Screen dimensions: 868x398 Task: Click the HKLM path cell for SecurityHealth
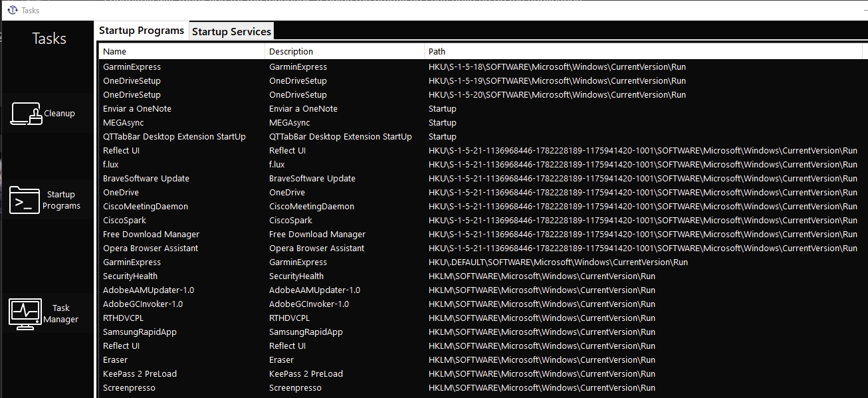(x=542, y=276)
